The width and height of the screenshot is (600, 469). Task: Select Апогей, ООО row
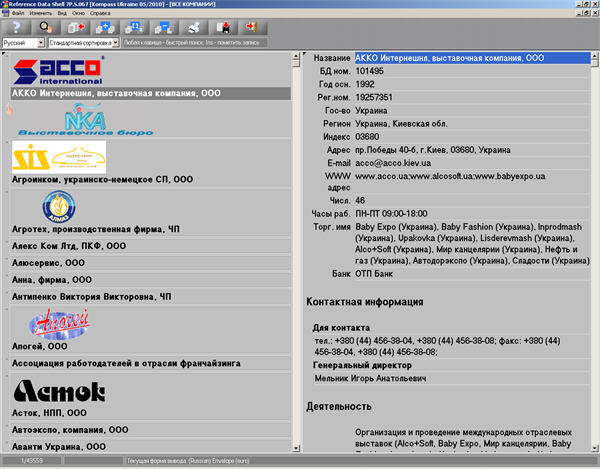click(x=39, y=346)
